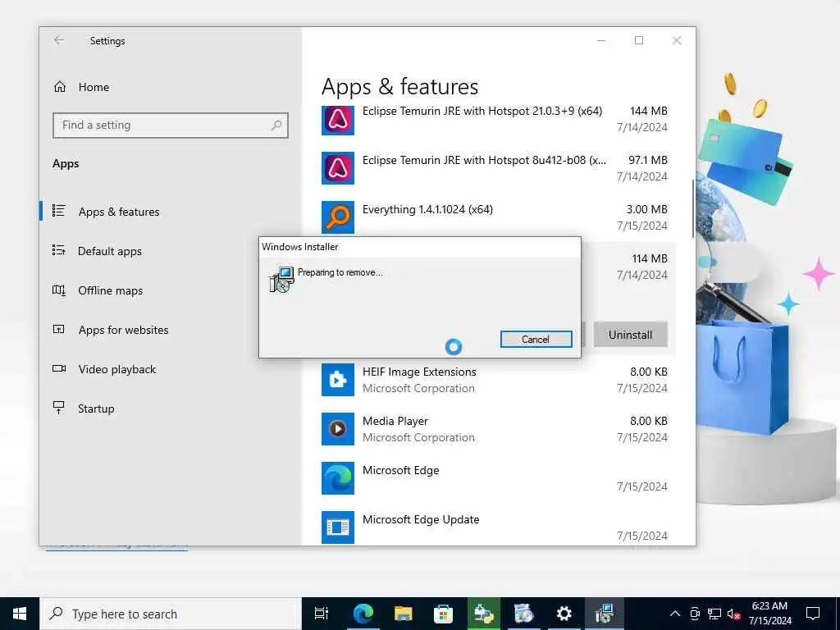Click the Video playback camera icon

click(59, 368)
